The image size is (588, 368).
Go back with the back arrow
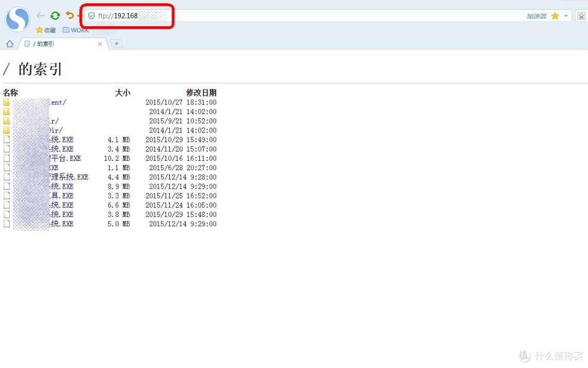[40, 15]
